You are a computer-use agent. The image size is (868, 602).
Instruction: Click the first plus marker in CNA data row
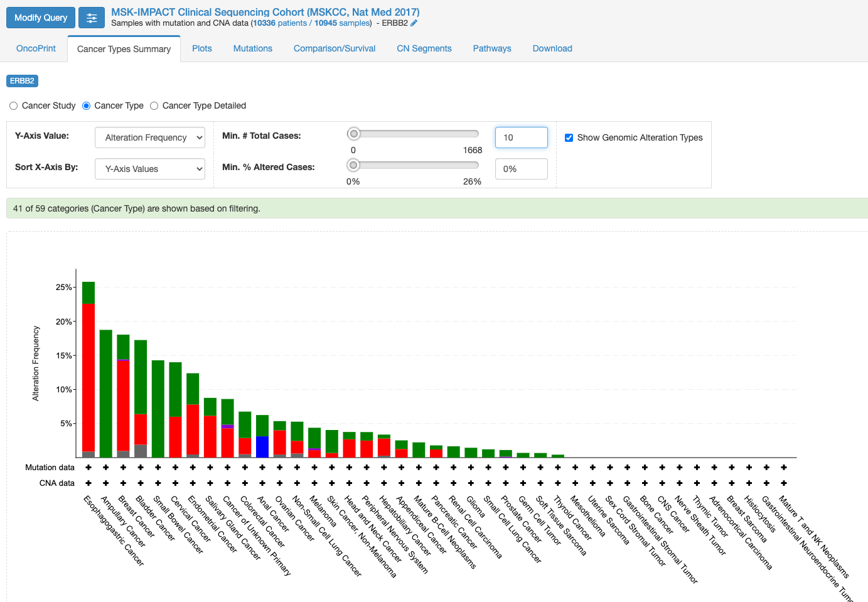click(x=88, y=483)
